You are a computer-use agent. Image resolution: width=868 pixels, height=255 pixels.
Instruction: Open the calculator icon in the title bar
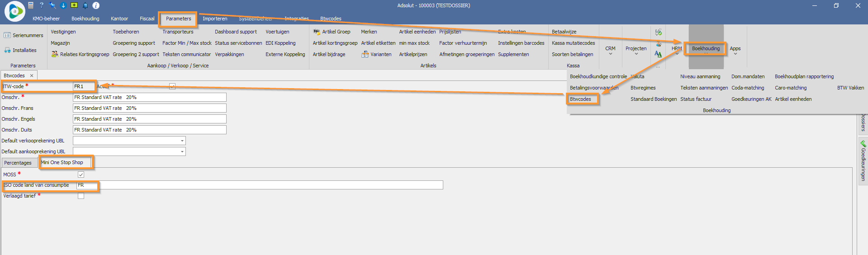click(31, 5)
